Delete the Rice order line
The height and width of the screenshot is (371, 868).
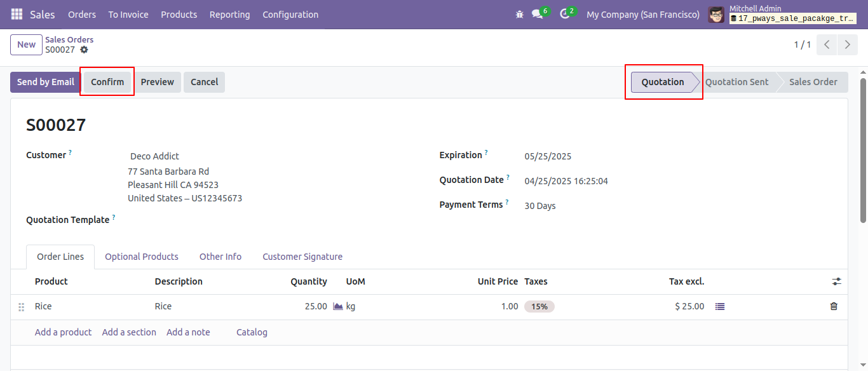834,306
